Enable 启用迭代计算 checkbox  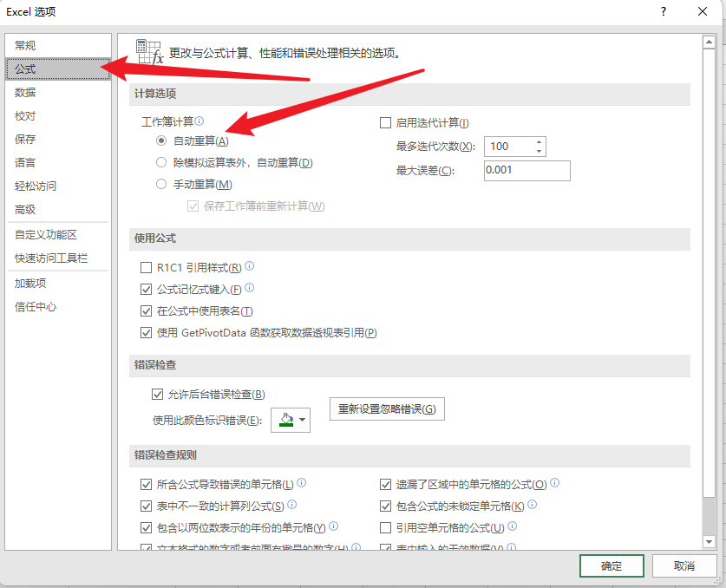coord(386,123)
